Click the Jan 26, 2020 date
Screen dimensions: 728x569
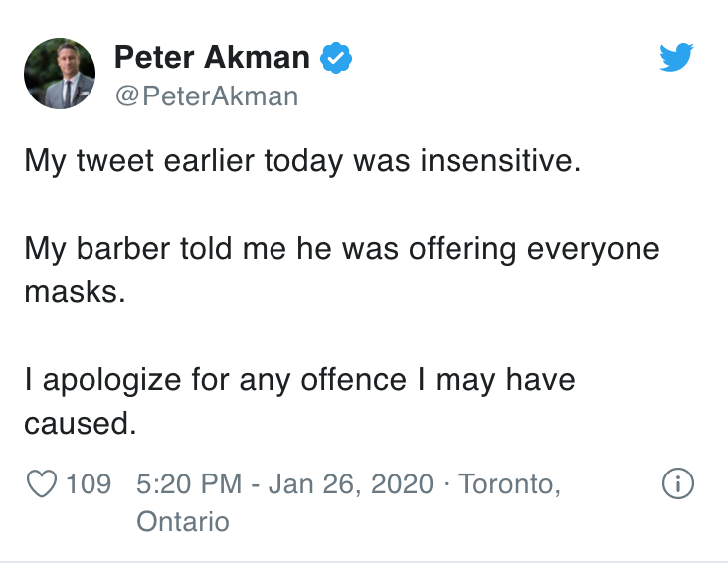click(350, 484)
